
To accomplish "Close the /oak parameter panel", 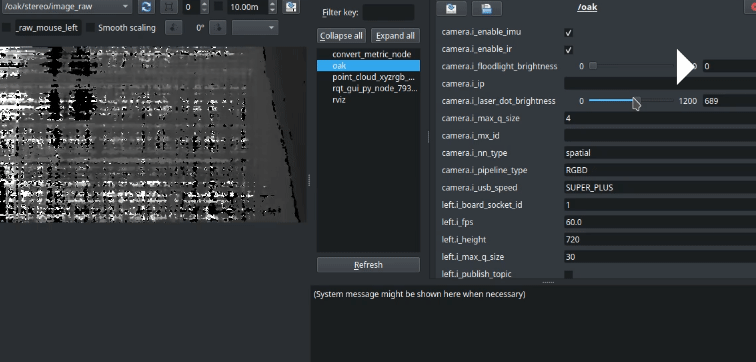I will tap(751, 7).
